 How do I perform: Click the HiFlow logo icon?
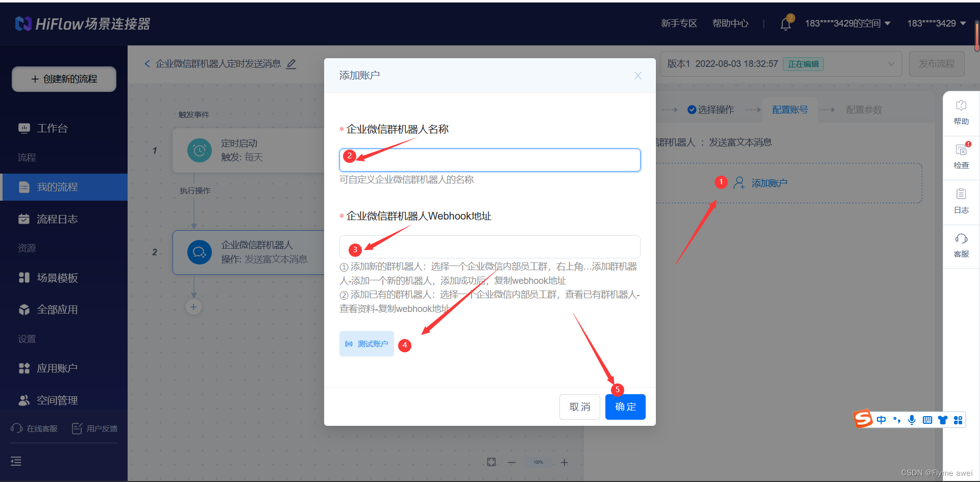click(x=23, y=23)
